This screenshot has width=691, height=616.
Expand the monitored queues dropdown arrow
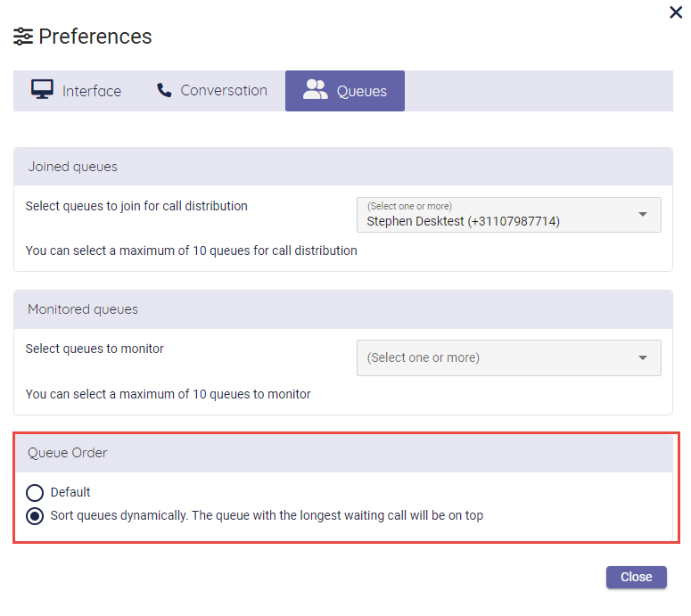642,357
